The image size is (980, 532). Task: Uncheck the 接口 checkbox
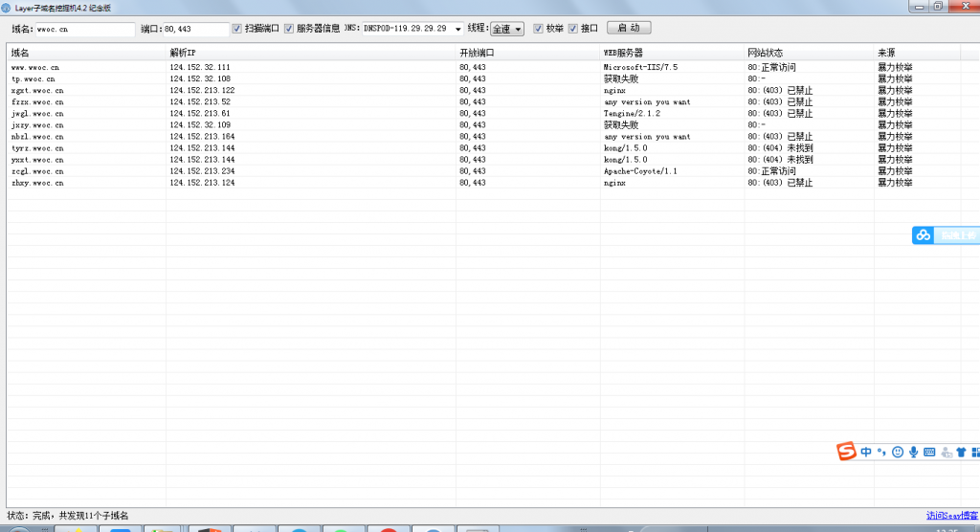[x=573, y=29]
